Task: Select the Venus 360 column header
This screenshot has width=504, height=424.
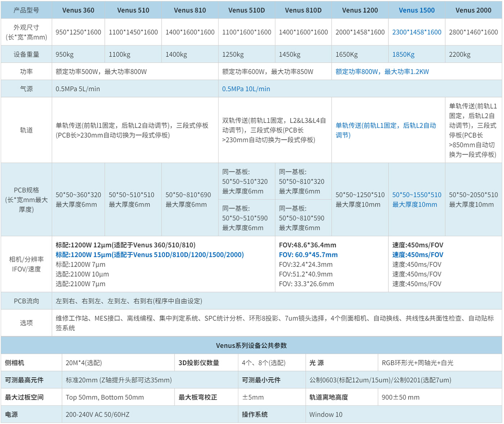Action: [x=78, y=10]
